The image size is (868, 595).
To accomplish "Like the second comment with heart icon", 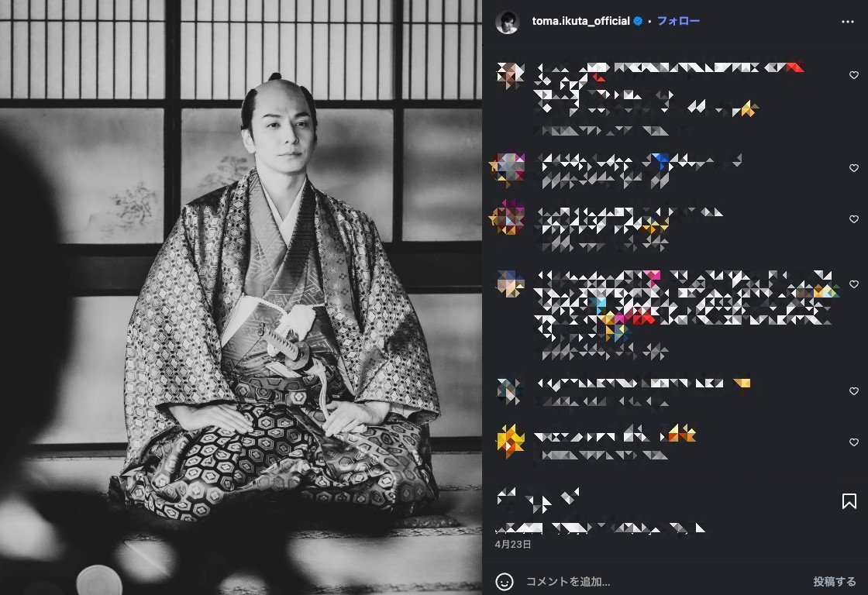I will 853,168.
